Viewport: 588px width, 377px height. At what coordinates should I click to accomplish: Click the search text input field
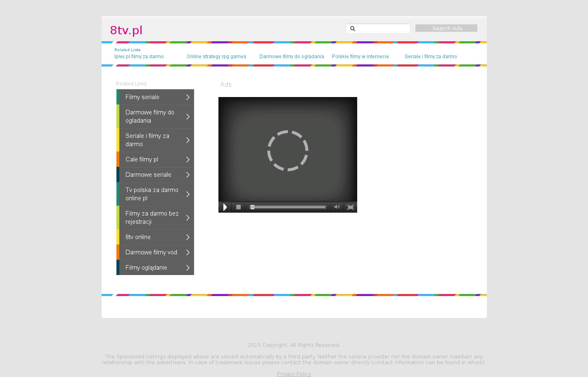(382, 28)
